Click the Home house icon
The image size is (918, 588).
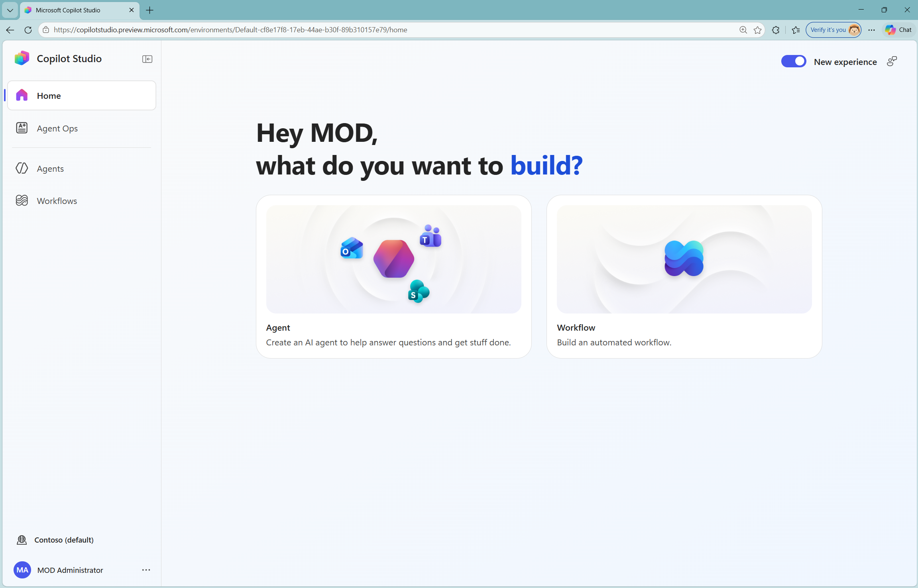tap(22, 95)
